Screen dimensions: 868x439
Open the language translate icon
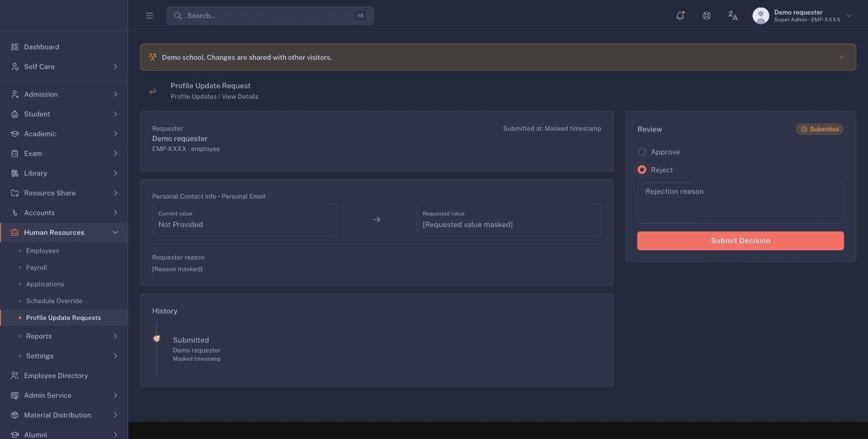point(733,16)
